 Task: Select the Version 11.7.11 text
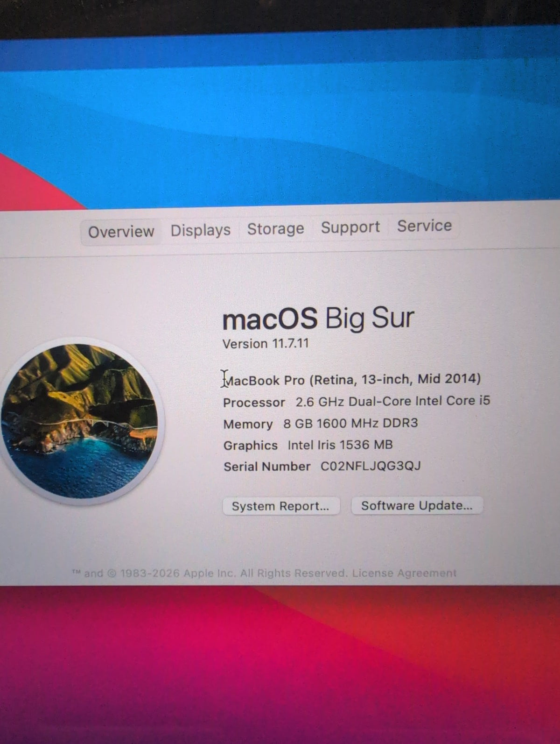[266, 344]
